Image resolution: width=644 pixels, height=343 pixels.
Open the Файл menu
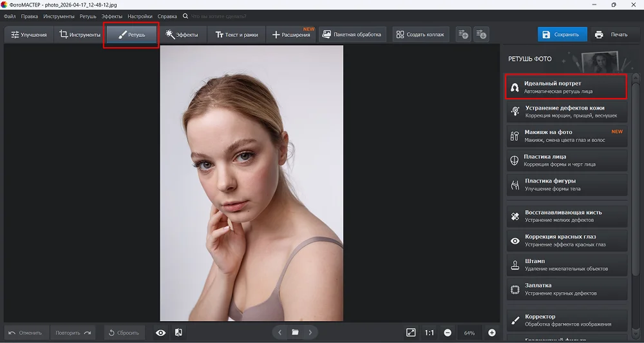pos(10,17)
